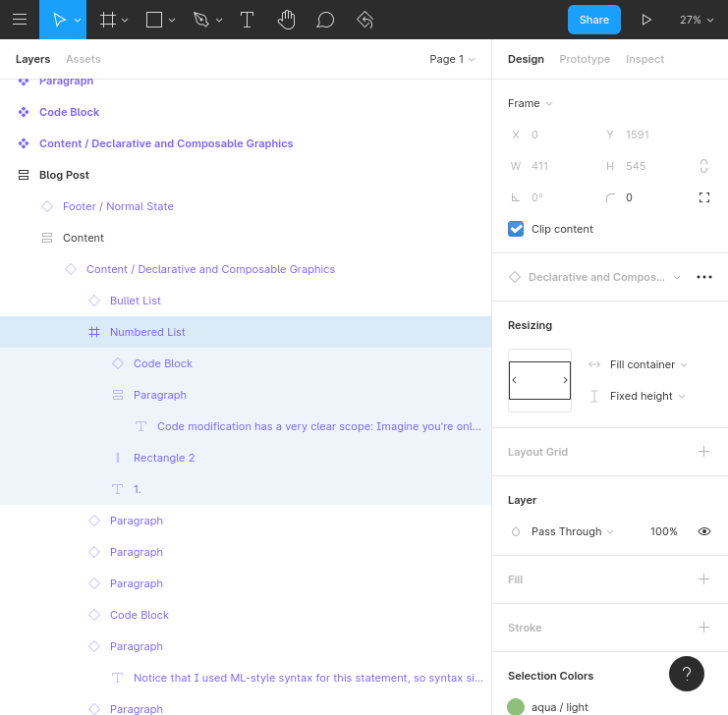This screenshot has width=728, height=715.
Task: Toggle the Clip content checkbox
Action: 516,229
